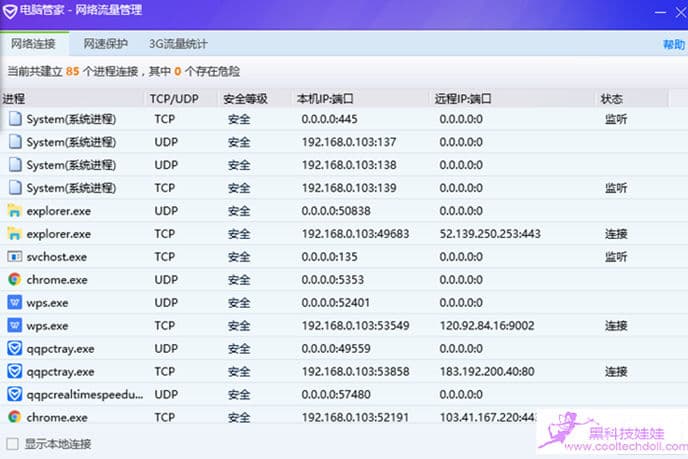Click the 帮助 help link
The image size is (688, 459).
(674, 44)
